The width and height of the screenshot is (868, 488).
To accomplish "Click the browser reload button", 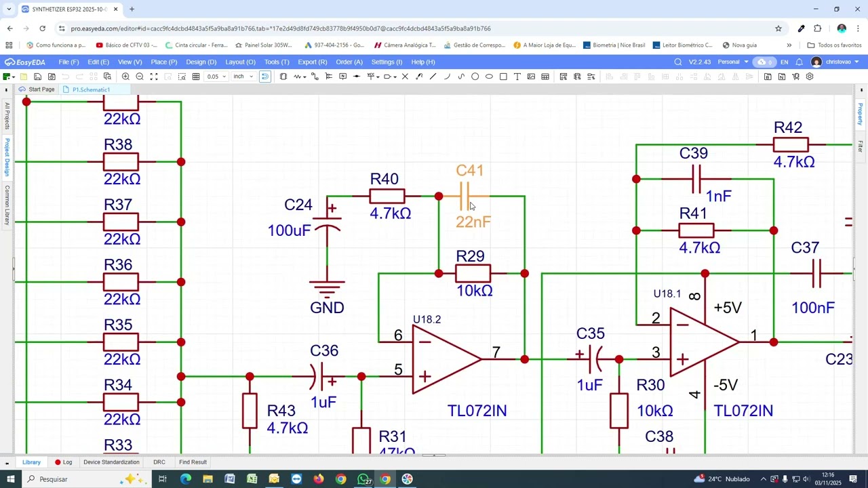I will tap(42, 28).
